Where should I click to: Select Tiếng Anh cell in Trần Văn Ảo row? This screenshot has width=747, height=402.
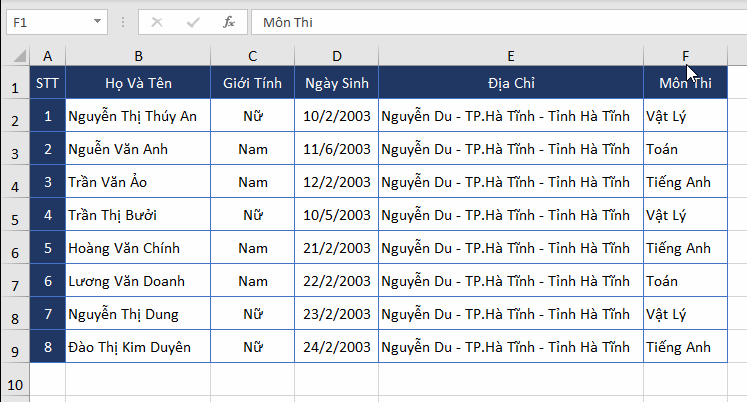tap(686, 181)
